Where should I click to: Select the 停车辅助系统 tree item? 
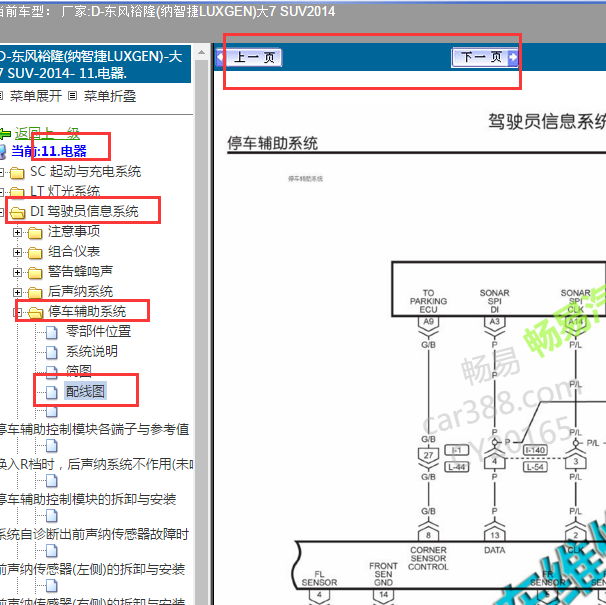click(x=87, y=311)
